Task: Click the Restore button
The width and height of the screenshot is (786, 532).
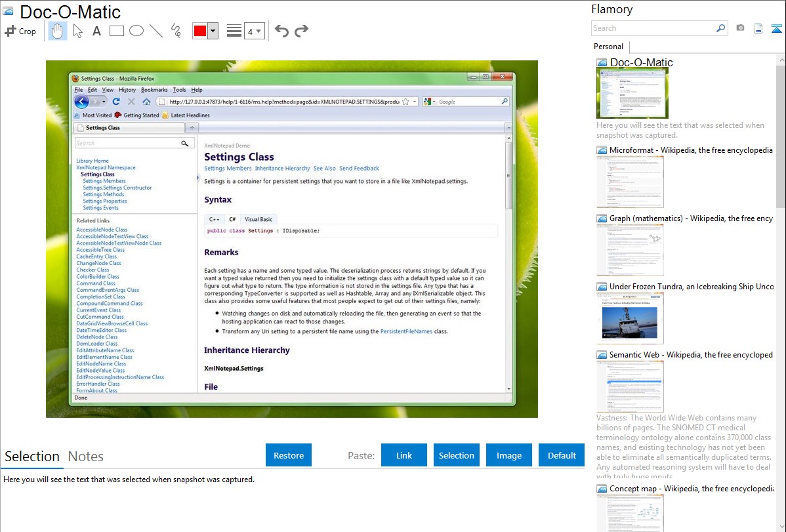Action: point(289,455)
